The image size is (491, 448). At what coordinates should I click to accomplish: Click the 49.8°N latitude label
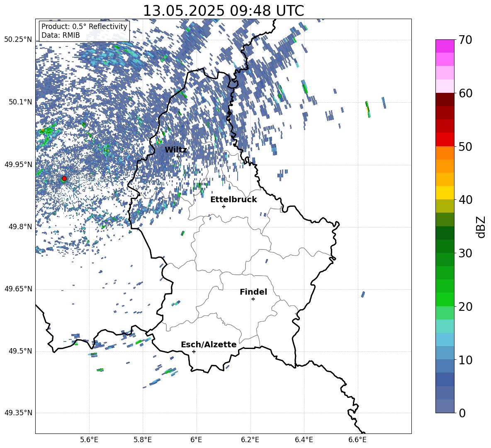pos(20,227)
